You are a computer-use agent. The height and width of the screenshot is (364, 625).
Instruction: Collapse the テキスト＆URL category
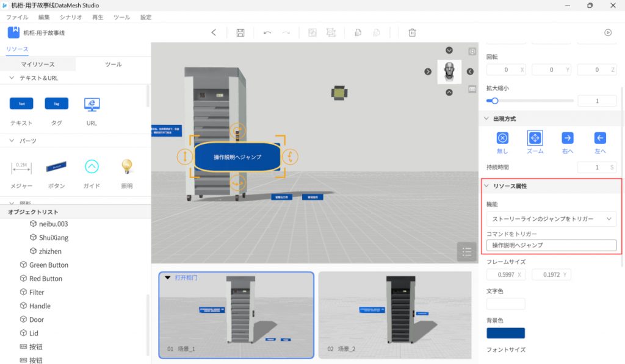[12, 78]
